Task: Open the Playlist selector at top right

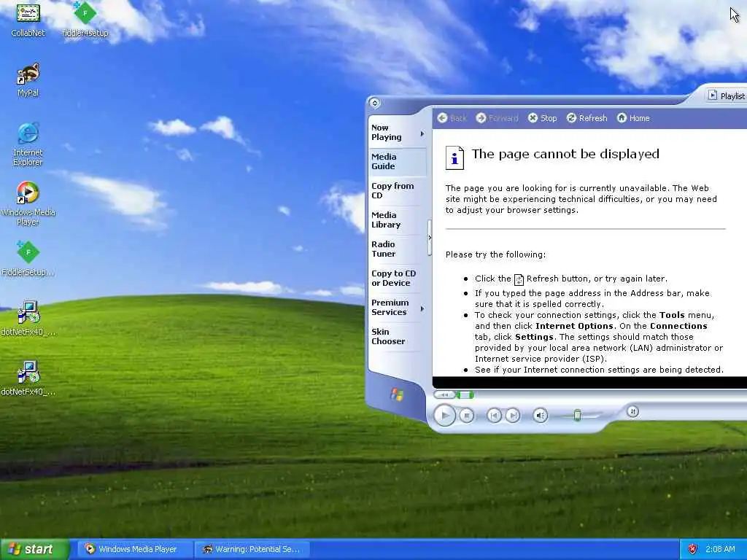Action: click(727, 96)
